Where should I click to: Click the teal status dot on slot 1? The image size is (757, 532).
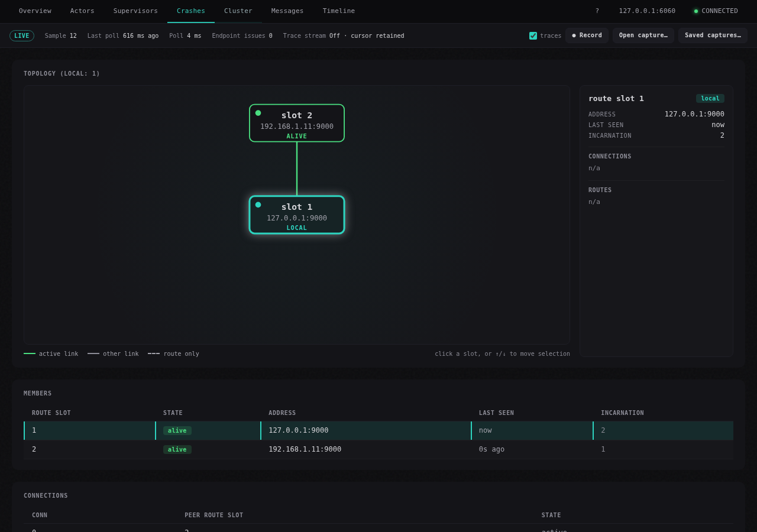[258, 205]
